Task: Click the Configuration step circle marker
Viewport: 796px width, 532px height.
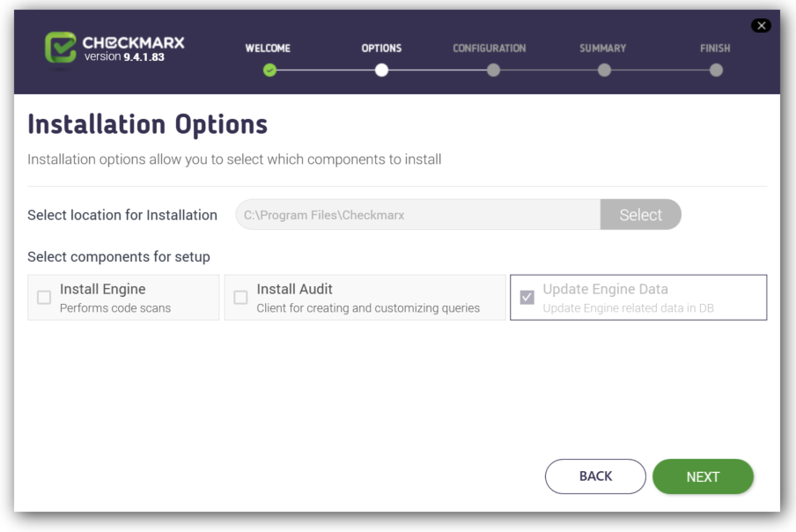Action: point(493,70)
